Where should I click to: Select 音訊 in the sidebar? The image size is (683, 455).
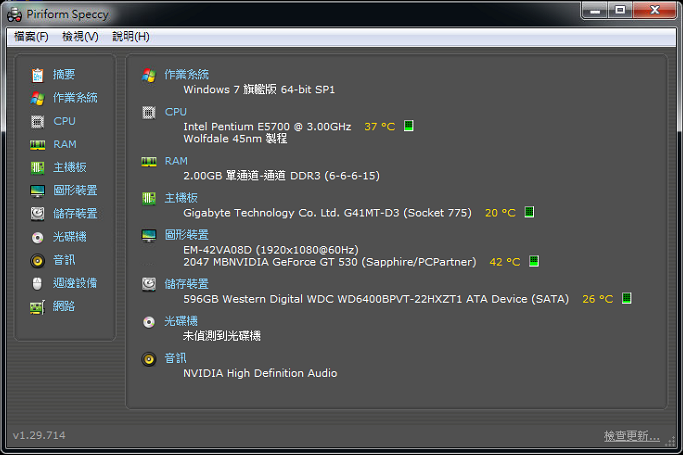tap(64, 260)
